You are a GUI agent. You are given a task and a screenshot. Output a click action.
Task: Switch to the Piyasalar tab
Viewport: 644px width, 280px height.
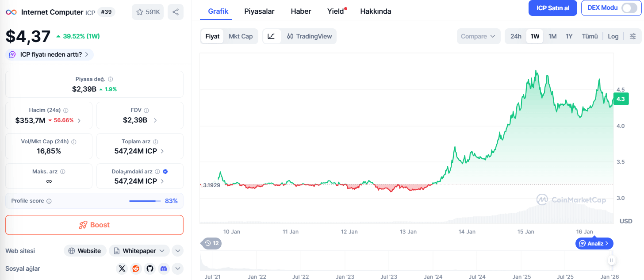tap(259, 11)
